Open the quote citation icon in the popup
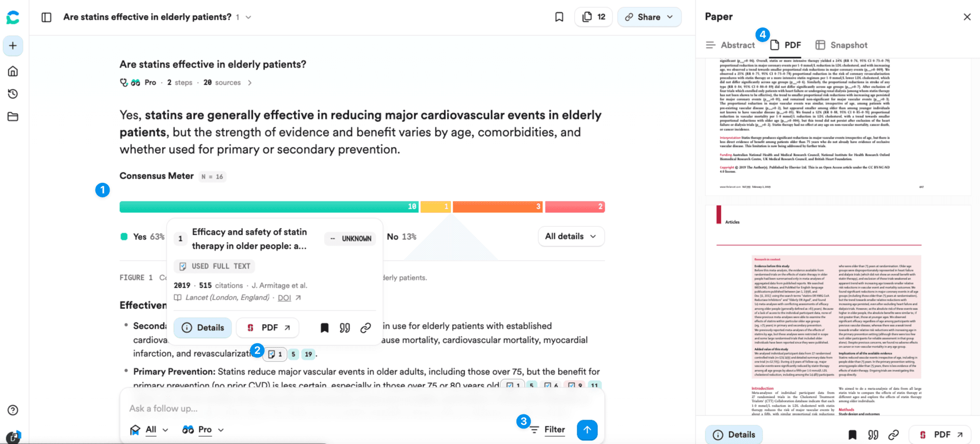The width and height of the screenshot is (980, 444). point(345,328)
